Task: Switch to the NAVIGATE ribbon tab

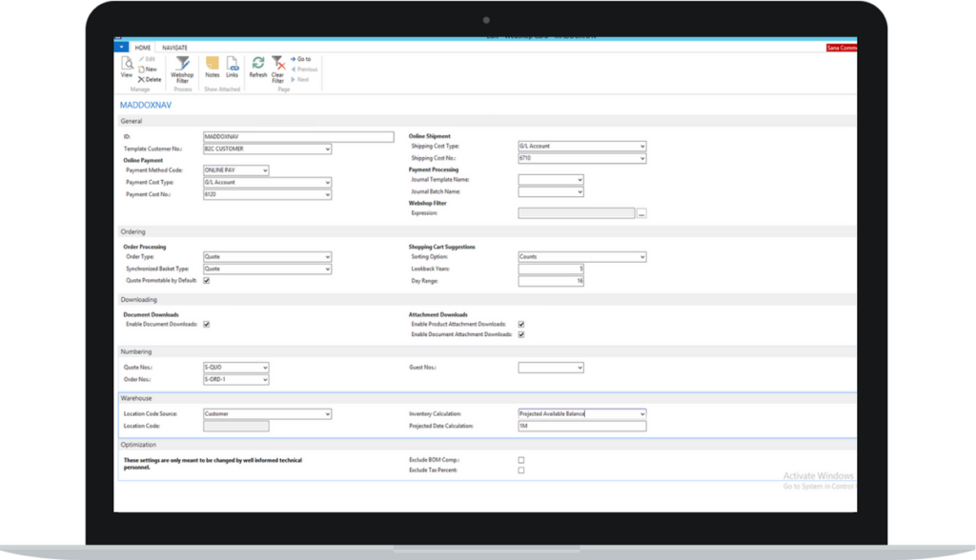Action: tap(174, 48)
